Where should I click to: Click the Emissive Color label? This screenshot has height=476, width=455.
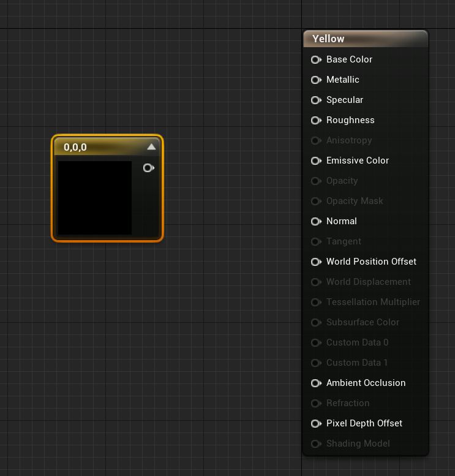click(x=358, y=161)
